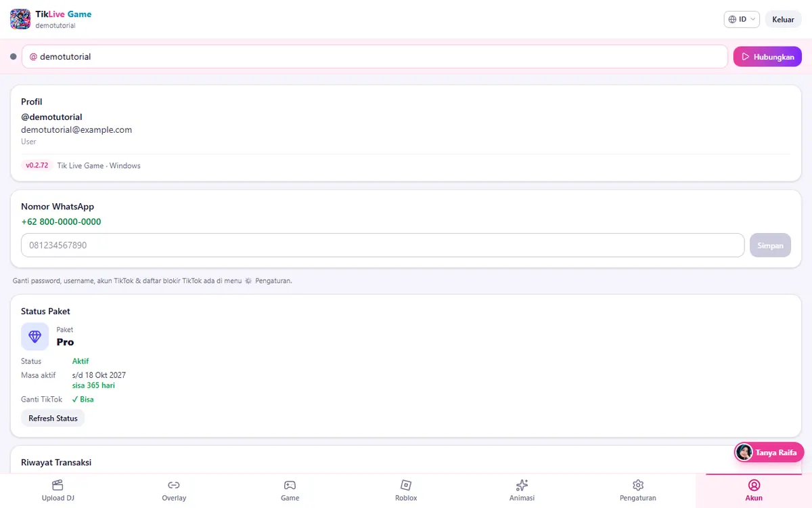Open the Game controller icon
The height and width of the screenshot is (508, 812).
(290, 485)
